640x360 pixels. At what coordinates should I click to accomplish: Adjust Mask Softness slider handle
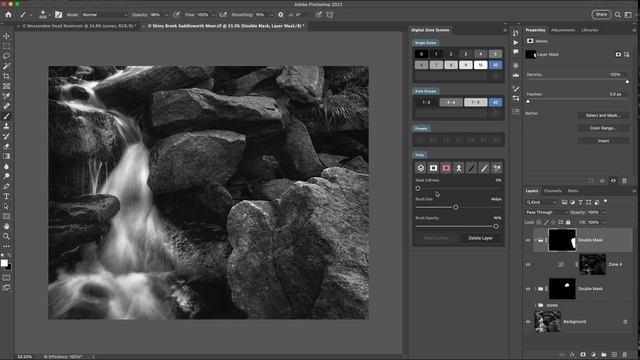418,188
